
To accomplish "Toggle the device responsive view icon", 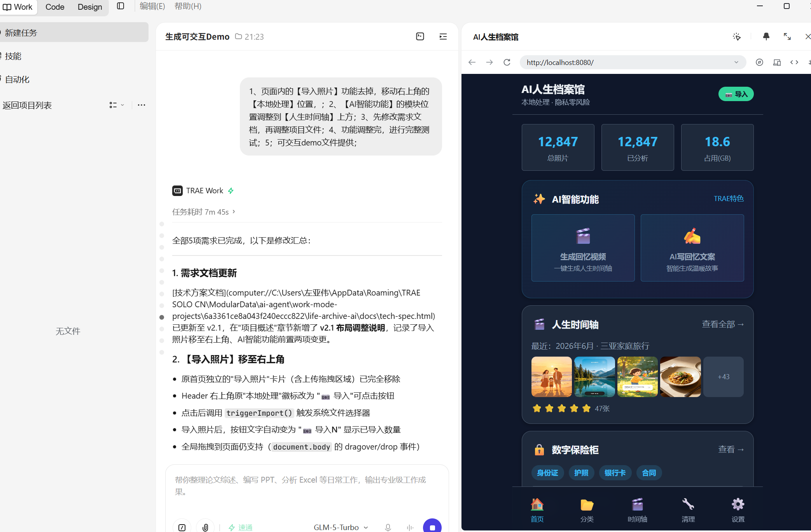I will click(x=777, y=62).
